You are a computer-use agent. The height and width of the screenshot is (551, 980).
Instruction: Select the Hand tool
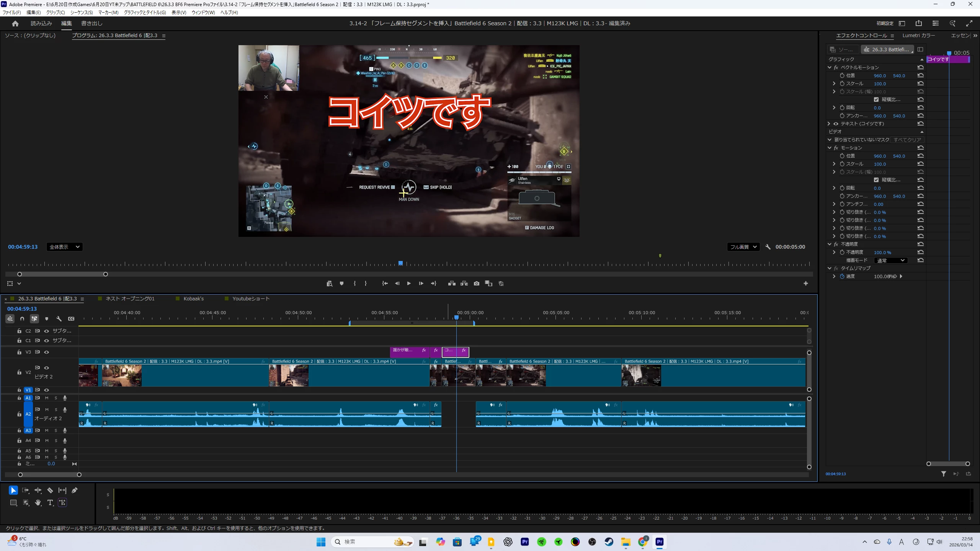(x=38, y=502)
